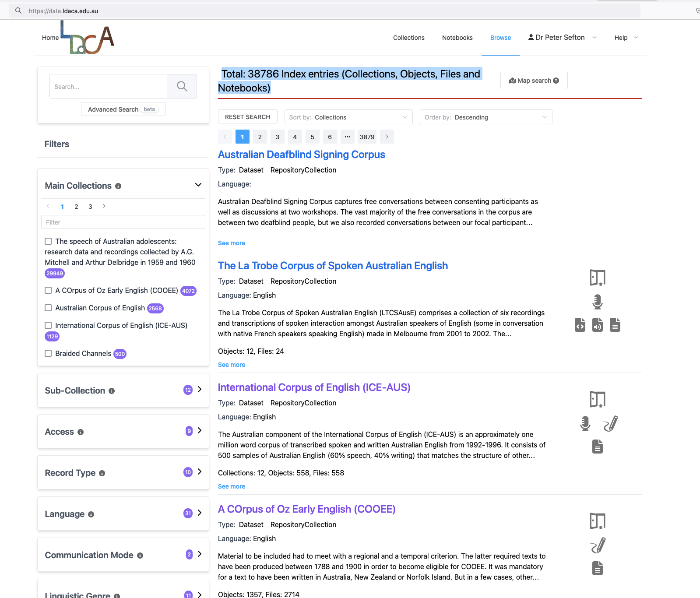
Task: Click the text document icon for La Trobe Corpus
Action: (615, 325)
